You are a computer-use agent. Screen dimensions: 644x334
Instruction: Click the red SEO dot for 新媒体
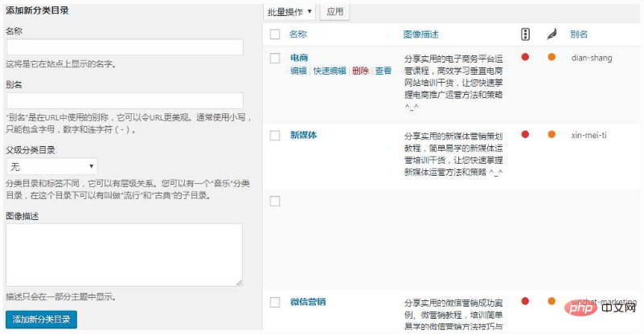(x=525, y=134)
